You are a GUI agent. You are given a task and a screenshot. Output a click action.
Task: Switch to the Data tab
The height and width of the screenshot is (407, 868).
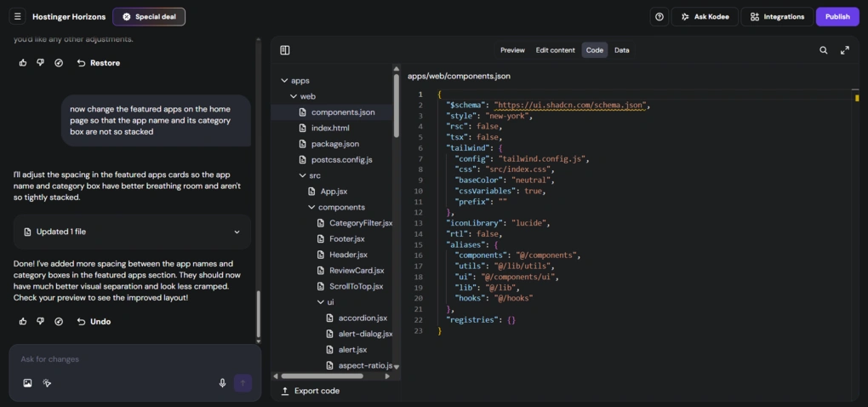[x=622, y=50]
